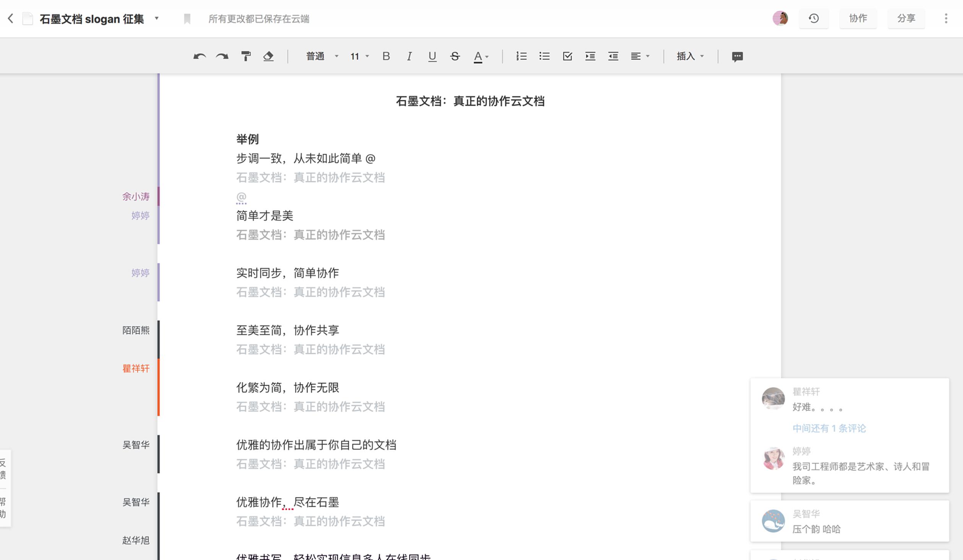The image size is (963, 560).
Task: Increase indent of paragraph
Action: tap(590, 57)
